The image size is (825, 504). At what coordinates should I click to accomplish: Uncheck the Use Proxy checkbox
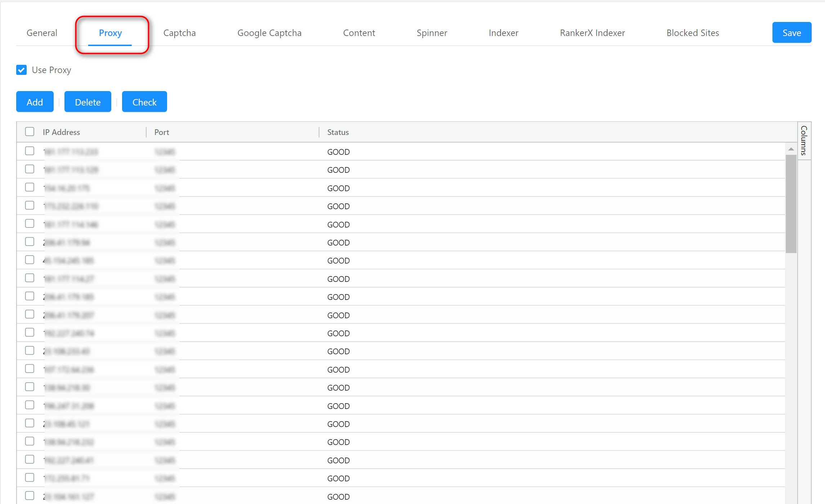pos(22,70)
